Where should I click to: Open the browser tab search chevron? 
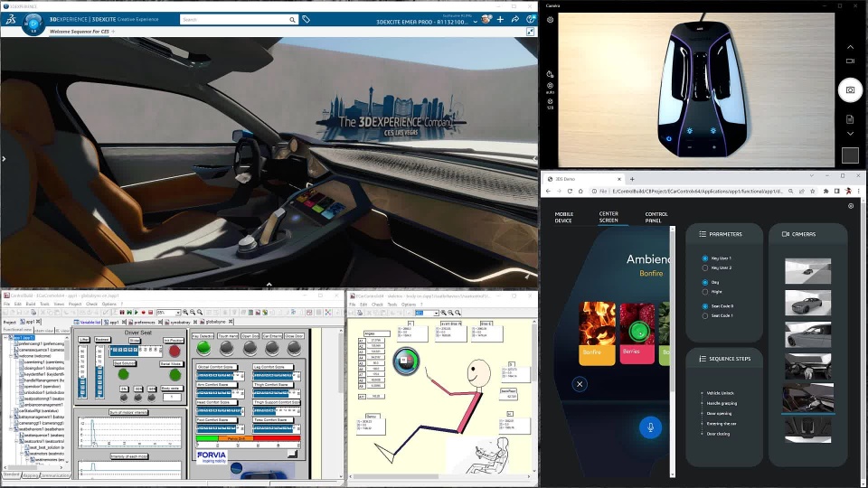(812, 176)
